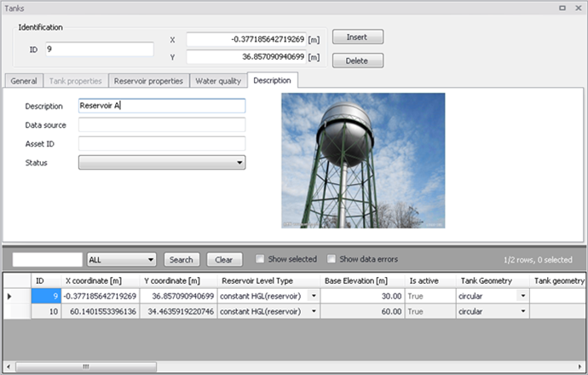The width and height of the screenshot is (588, 375).
Task: Maximize the Tanks window
Action: 562,8
